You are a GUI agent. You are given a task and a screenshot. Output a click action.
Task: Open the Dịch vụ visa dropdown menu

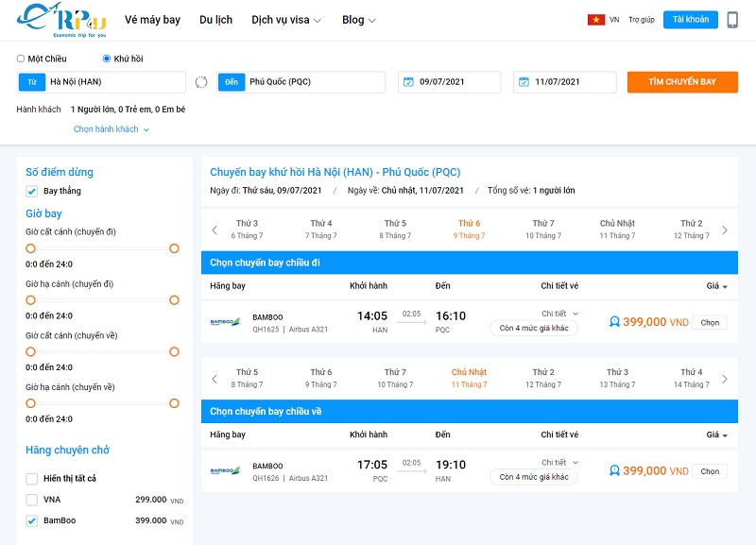286,20
